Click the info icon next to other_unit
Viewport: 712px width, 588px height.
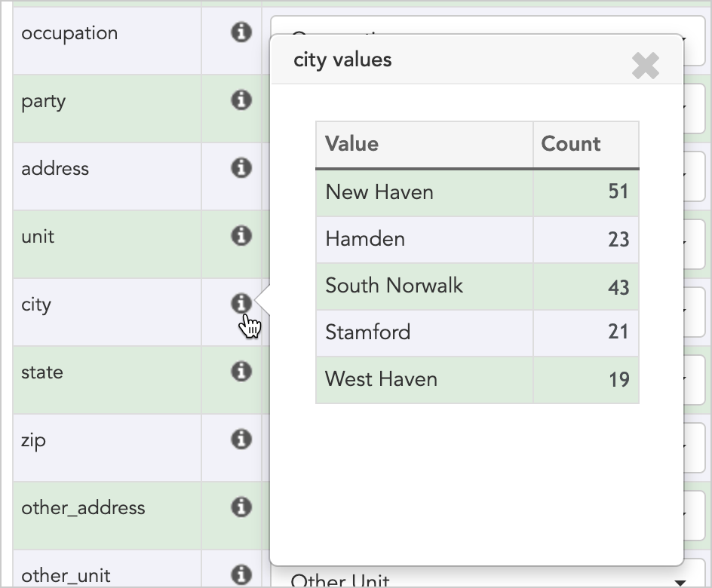[x=241, y=575]
